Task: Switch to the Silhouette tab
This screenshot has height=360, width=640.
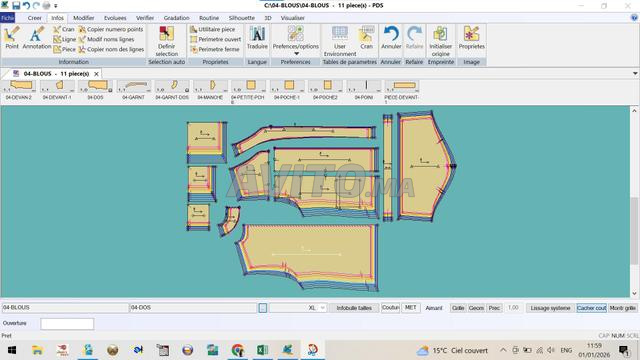Action: coord(242,18)
